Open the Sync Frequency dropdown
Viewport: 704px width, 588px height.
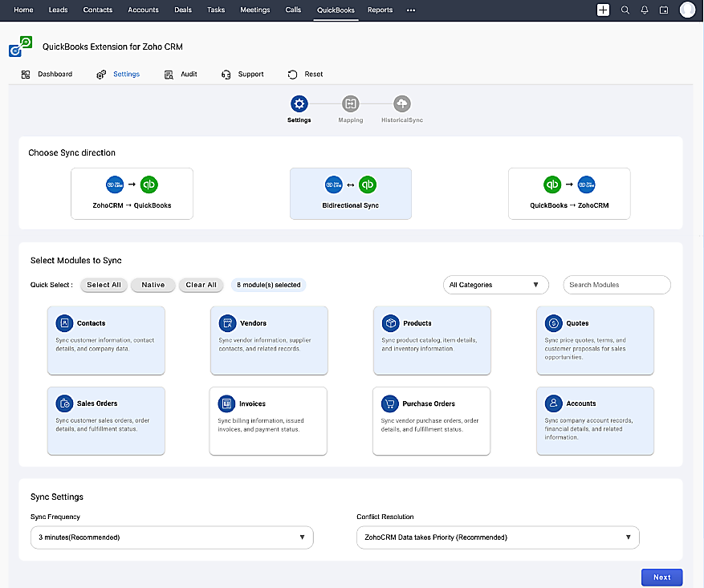click(x=172, y=537)
